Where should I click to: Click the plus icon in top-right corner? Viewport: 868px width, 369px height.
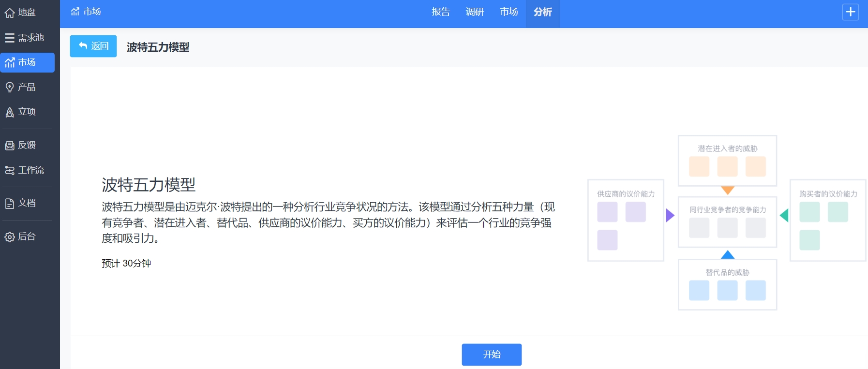pyautogui.click(x=850, y=12)
